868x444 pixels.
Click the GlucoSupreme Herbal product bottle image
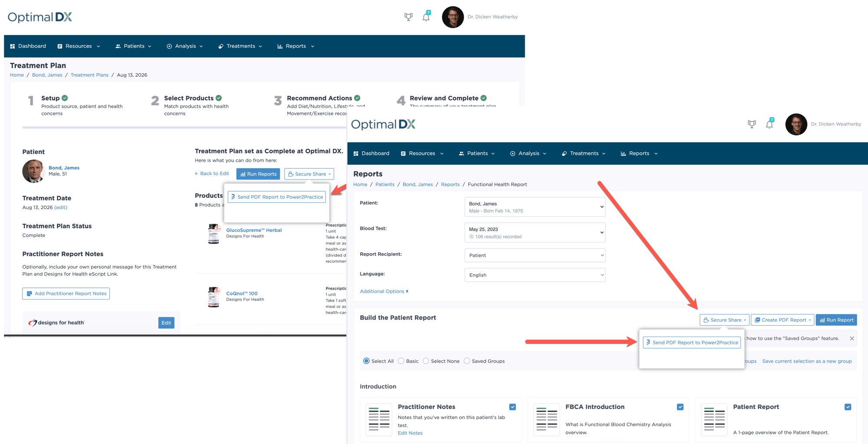(214, 234)
